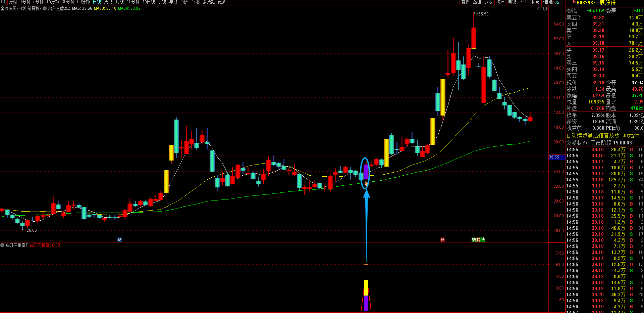Click the panel layout icon at top-left
Viewport: 644px width, 313px height.
point(4,2)
